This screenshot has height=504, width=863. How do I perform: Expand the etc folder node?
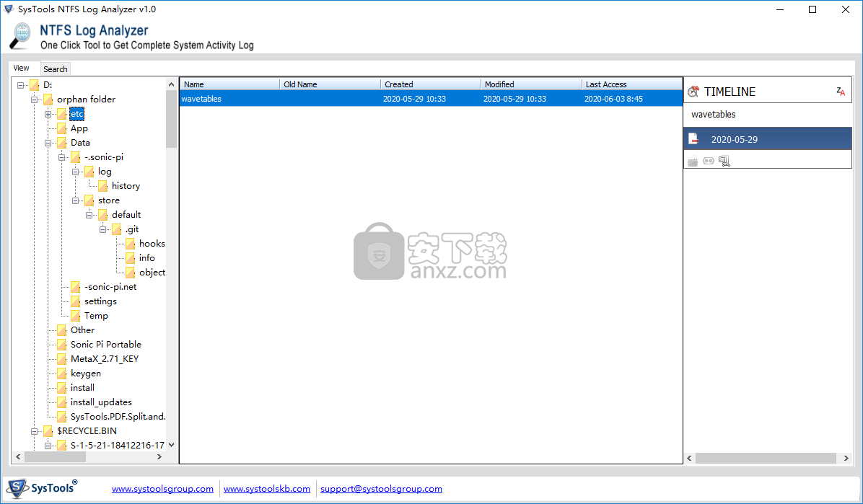pos(48,114)
